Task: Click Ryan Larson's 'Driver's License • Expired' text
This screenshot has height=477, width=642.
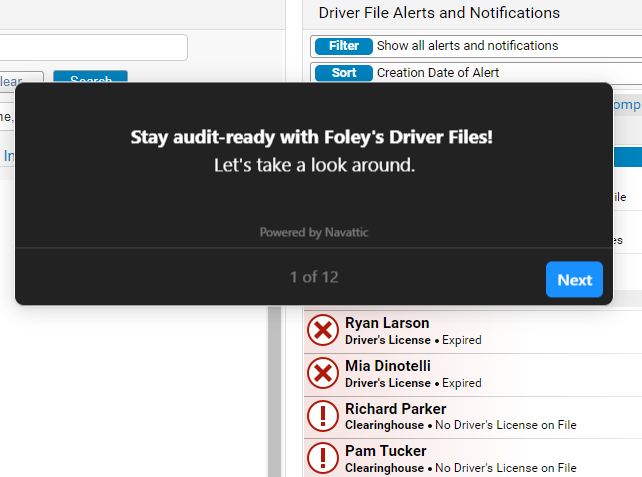Action: [413, 340]
